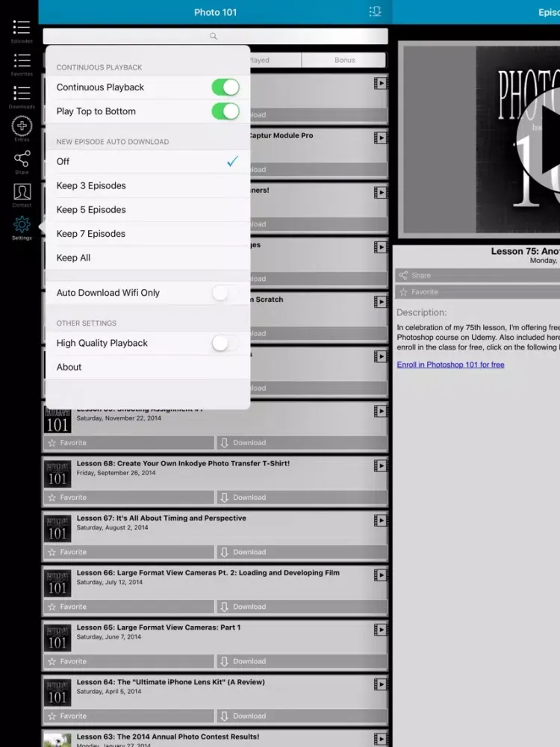Open Extras from sidebar
The width and height of the screenshot is (560, 747).
pos(22,128)
